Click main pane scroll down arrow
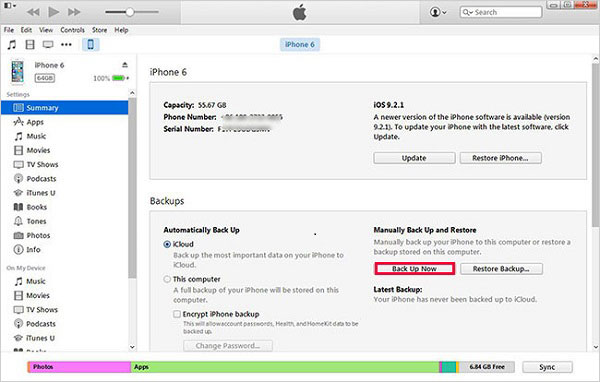Screen dimensions: 600x382 coord(596,347)
